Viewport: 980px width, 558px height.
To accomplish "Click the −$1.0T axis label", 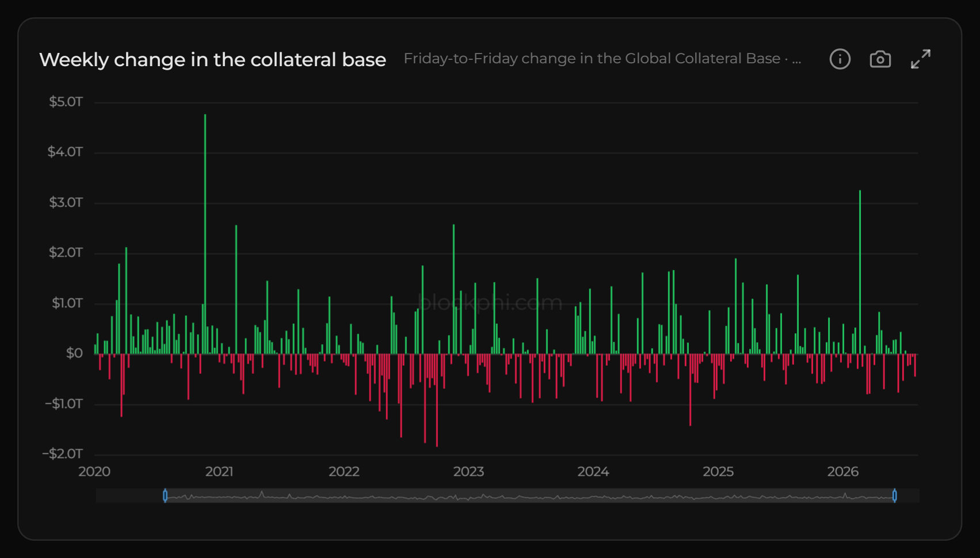I will tap(64, 404).
